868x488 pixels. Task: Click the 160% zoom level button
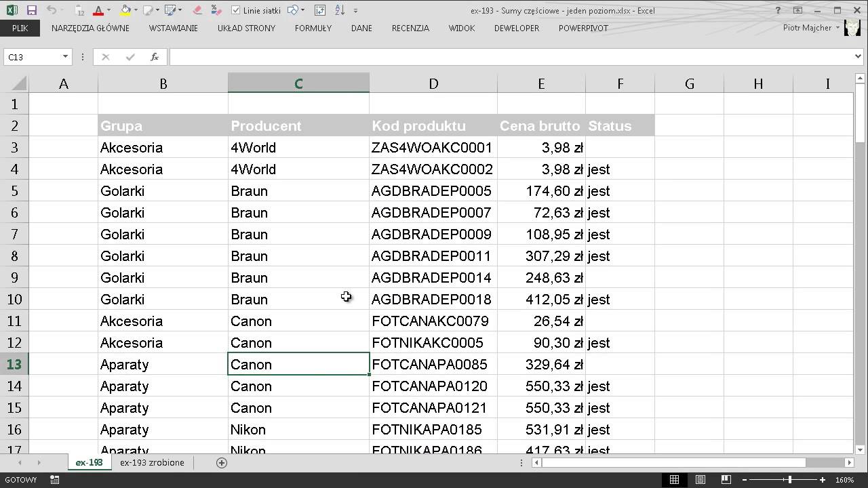[x=844, y=480]
